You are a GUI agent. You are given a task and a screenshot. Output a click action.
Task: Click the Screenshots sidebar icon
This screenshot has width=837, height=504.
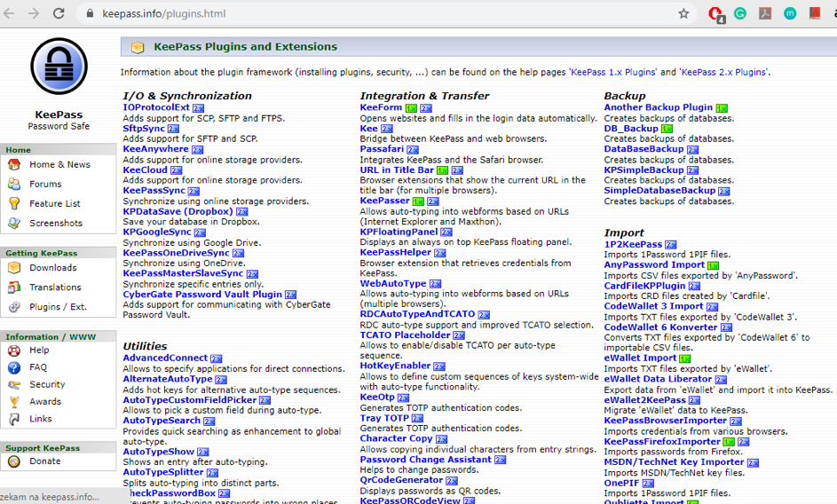(x=14, y=224)
